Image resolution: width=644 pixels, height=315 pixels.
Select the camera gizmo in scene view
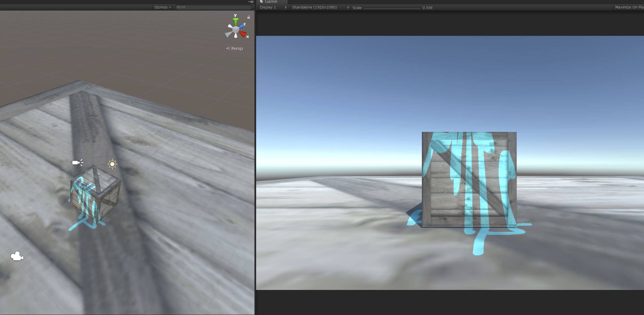click(17, 256)
